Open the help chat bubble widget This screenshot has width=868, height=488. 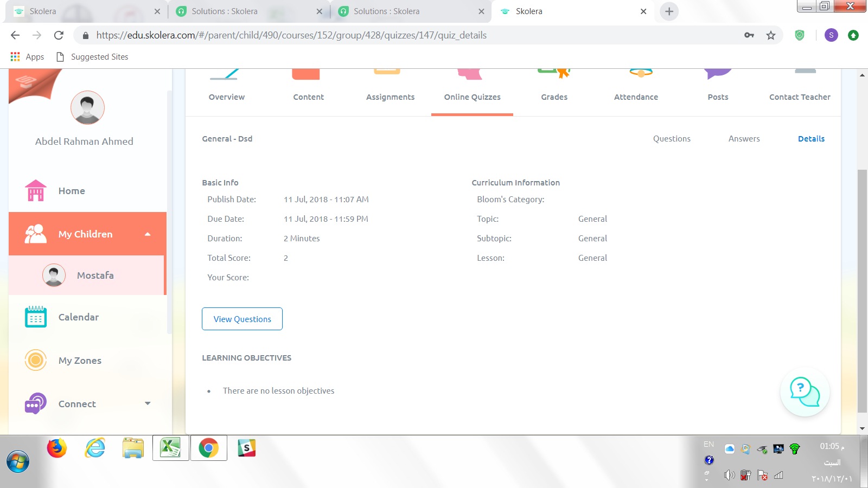(805, 392)
